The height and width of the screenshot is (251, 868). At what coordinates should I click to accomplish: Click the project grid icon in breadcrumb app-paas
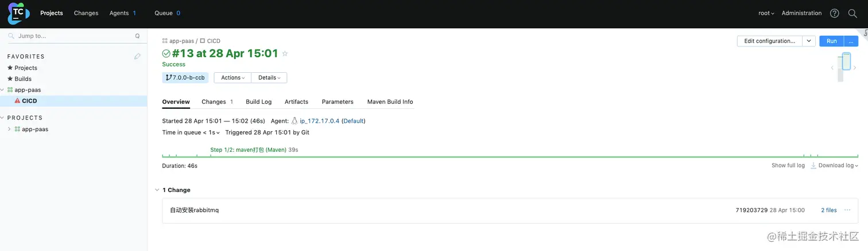point(165,41)
